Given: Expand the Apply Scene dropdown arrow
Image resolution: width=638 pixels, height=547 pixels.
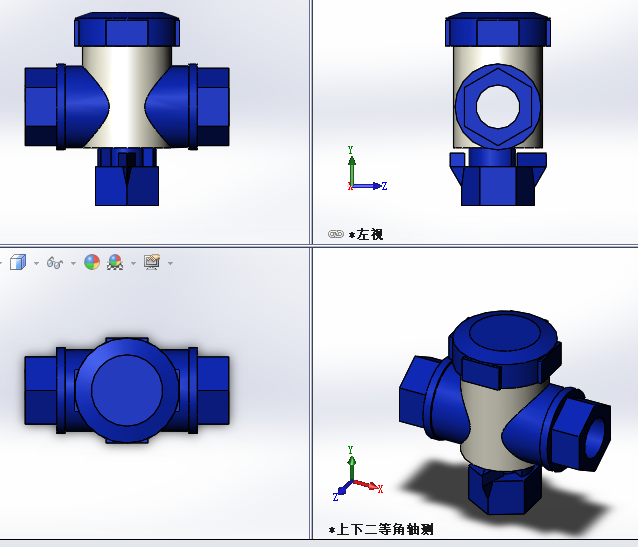Looking at the screenshot, I should click(133, 263).
